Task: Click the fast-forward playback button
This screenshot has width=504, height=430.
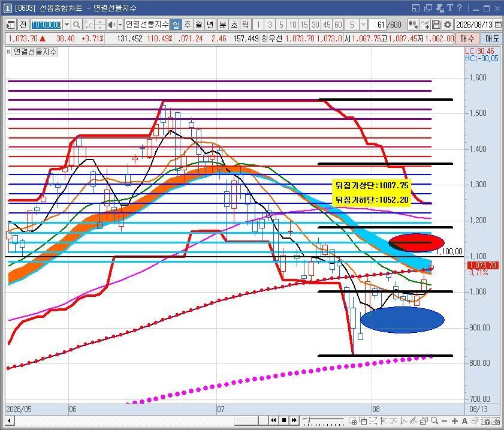Action: click(294, 420)
